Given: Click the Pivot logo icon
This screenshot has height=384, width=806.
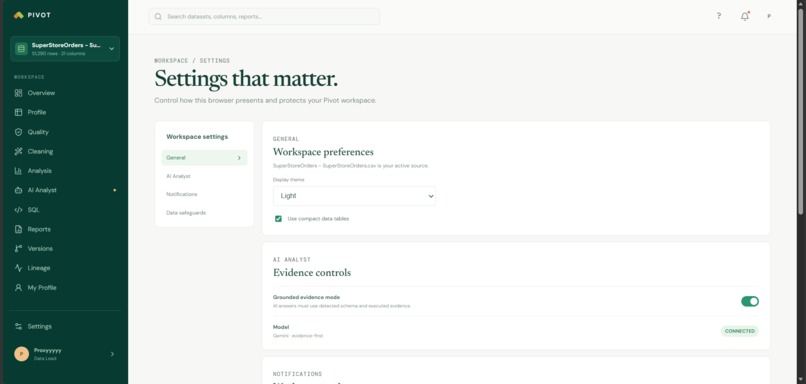Looking at the screenshot, I should 19,15.
